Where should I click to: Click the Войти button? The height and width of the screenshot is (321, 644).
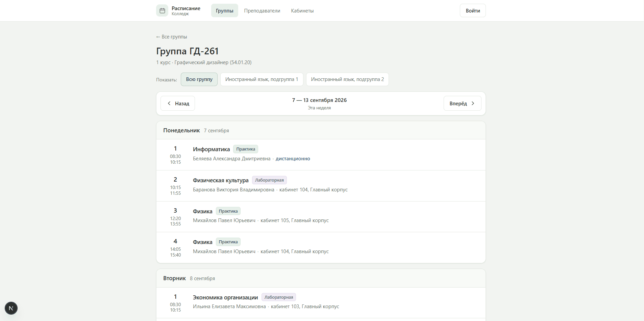(x=473, y=10)
